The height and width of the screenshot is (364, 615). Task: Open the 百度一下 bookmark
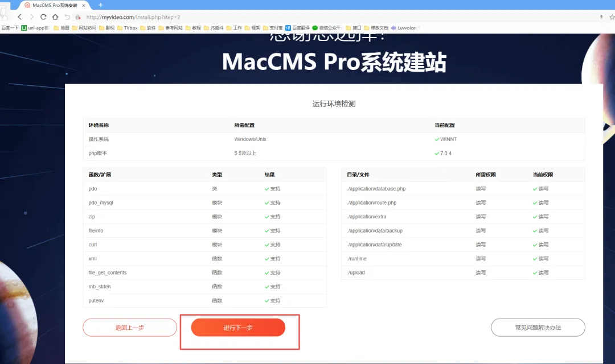(10, 28)
